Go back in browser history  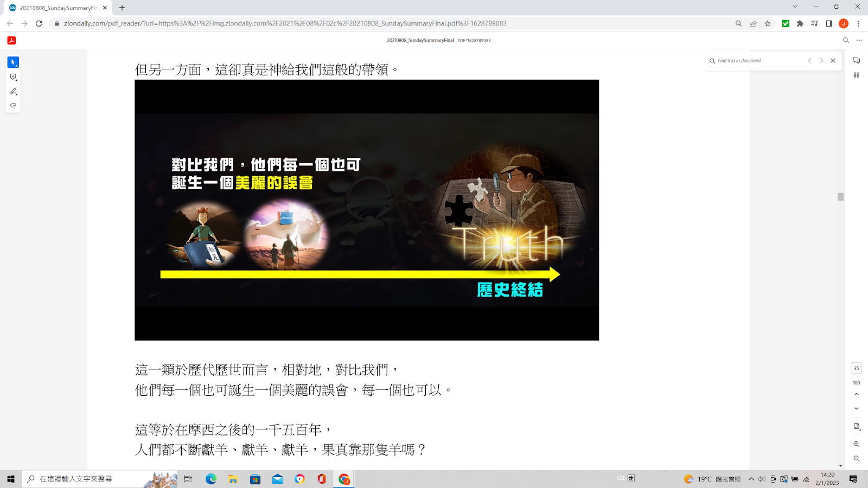(x=10, y=23)
